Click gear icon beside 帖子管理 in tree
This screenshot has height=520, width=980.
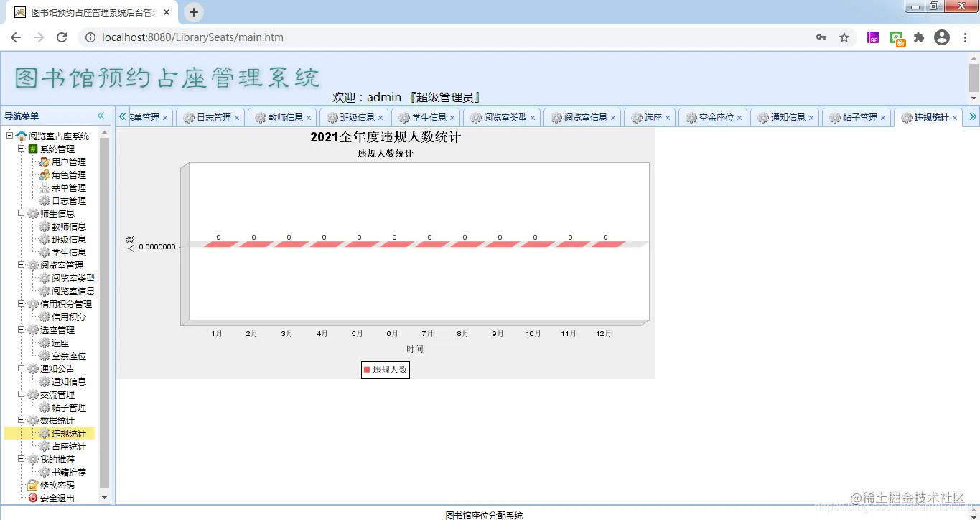(45, 408)
